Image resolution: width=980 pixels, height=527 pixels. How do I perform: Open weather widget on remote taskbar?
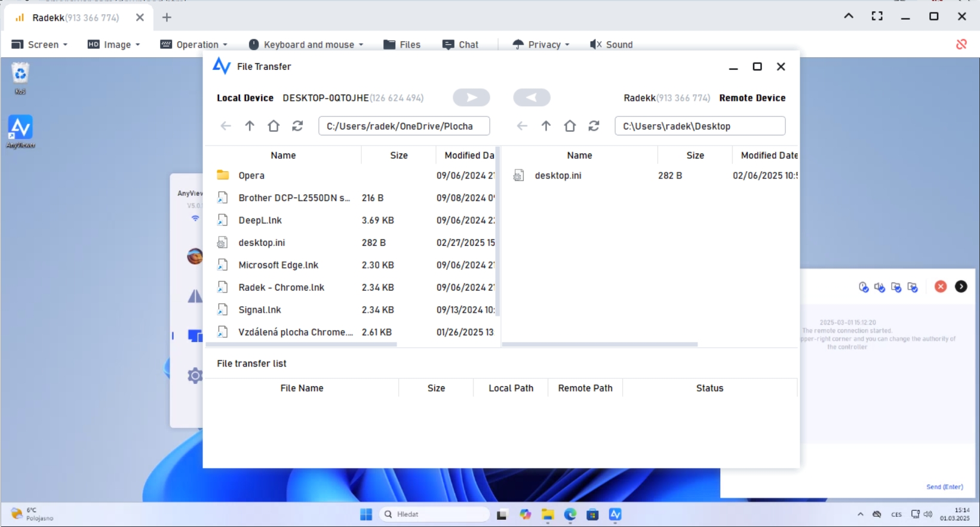tap(32, 514)
